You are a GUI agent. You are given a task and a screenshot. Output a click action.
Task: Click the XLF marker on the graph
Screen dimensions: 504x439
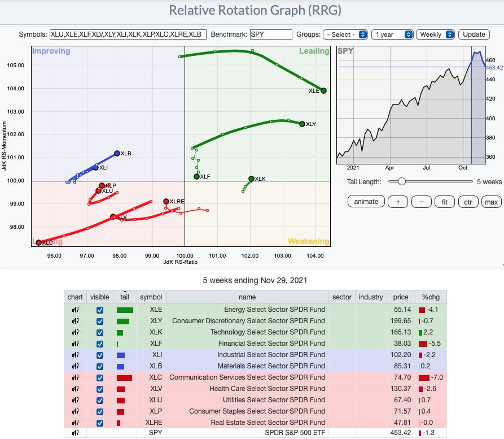click(x=196, y=176)
